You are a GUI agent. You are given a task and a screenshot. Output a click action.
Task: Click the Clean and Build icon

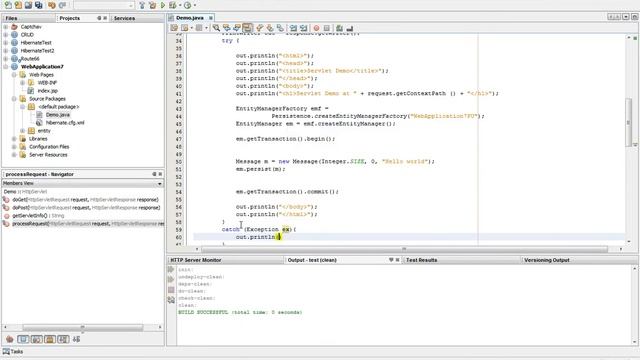152,5
